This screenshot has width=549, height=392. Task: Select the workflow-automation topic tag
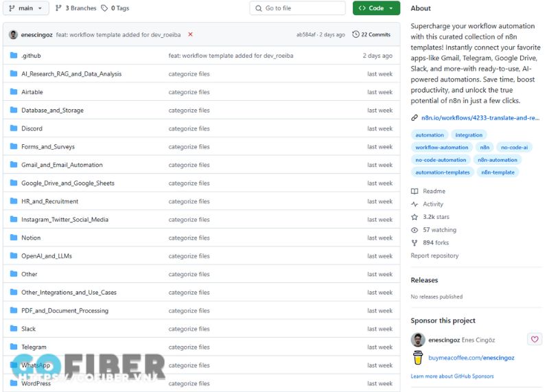(x=442, y=148)
